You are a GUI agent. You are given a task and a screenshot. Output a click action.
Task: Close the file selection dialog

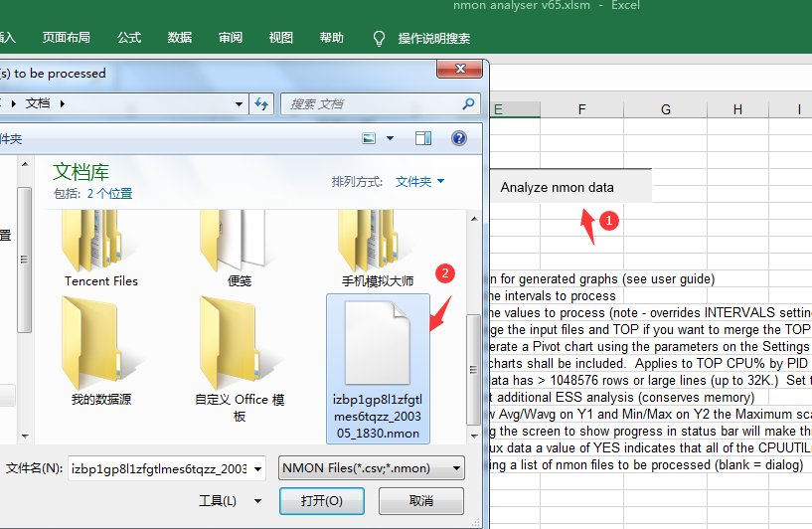click(460, 69)
